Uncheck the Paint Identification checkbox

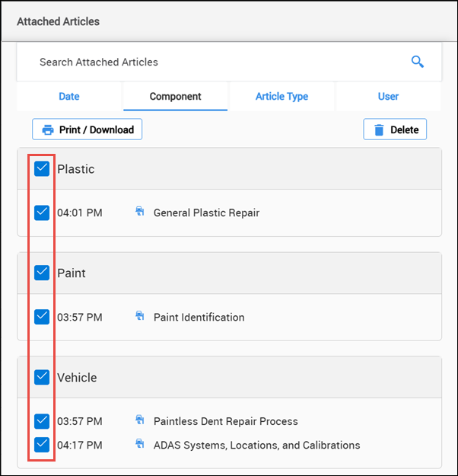(42, 317)
